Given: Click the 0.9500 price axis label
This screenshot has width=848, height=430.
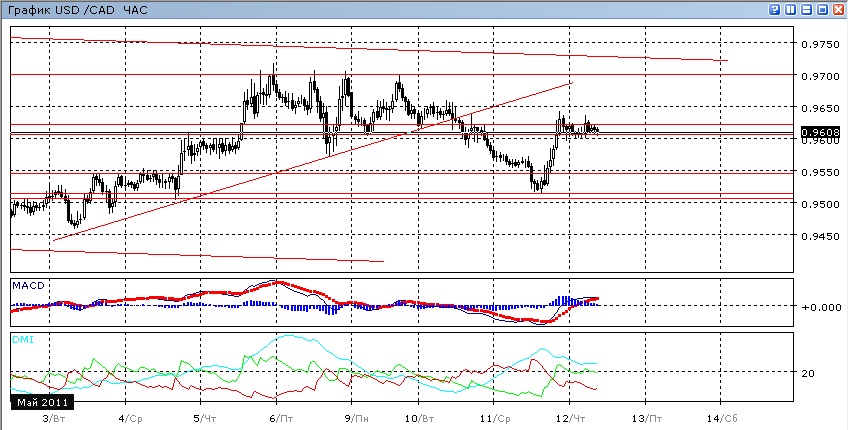Looking at the screenshot, I should coord(820,204).
